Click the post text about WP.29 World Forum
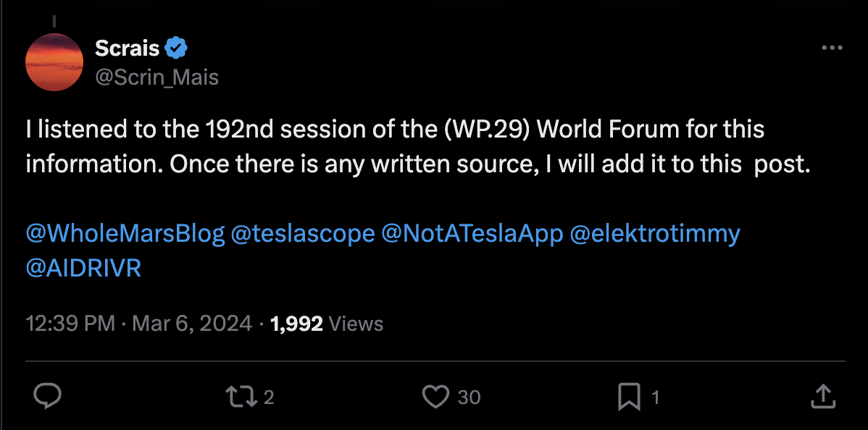Viewport: 868px width, 430px height. point(395,147)
